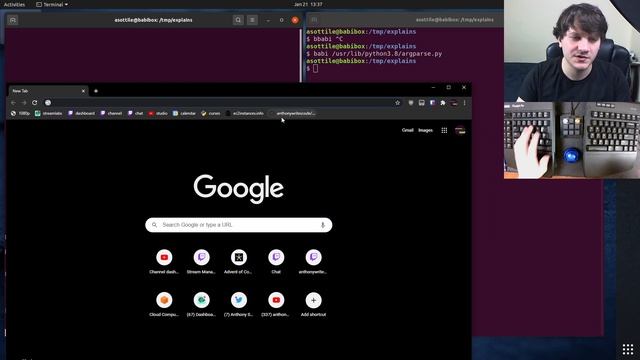This screenshot has height=360, width=640.
Task: Start voice search with microphone icon
Action: 323,225
